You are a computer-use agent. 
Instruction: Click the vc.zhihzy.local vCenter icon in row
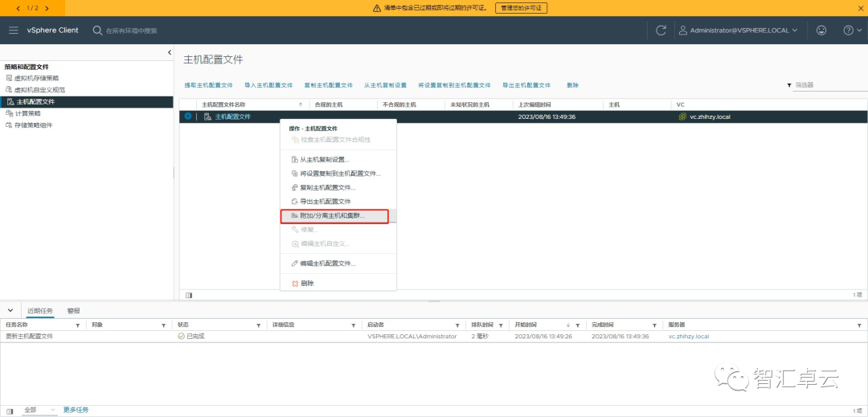coord(682,117)
